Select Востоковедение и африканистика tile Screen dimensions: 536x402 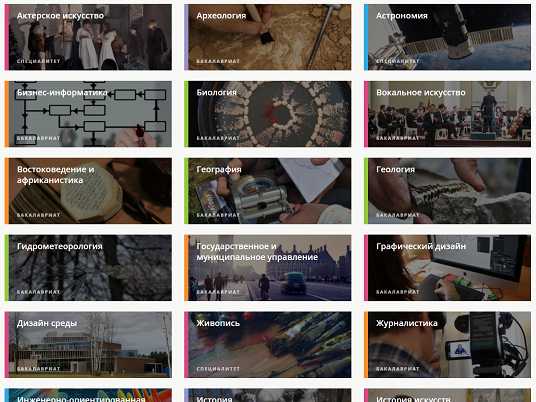tap(88, 191)
